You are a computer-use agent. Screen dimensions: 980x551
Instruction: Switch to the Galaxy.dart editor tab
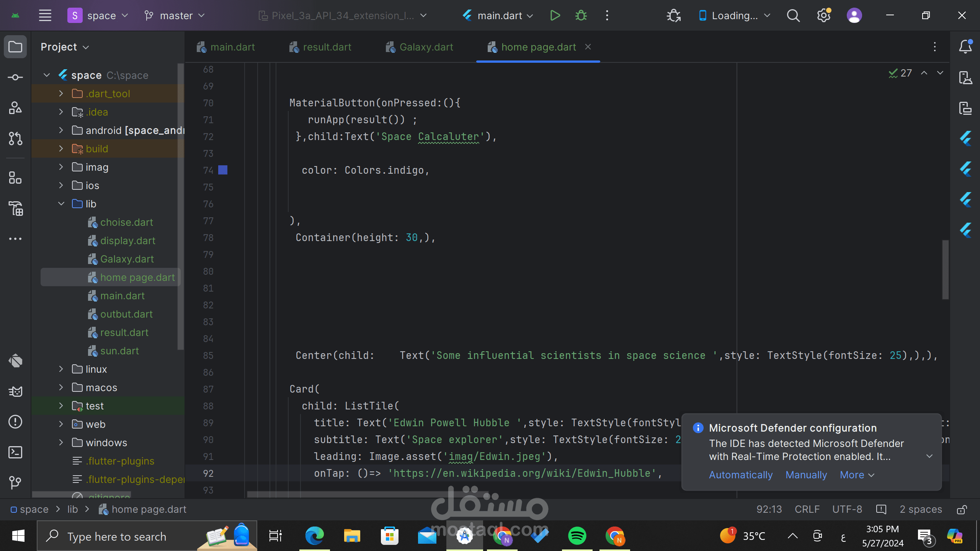pyautogui.click(x=420, y=47)
